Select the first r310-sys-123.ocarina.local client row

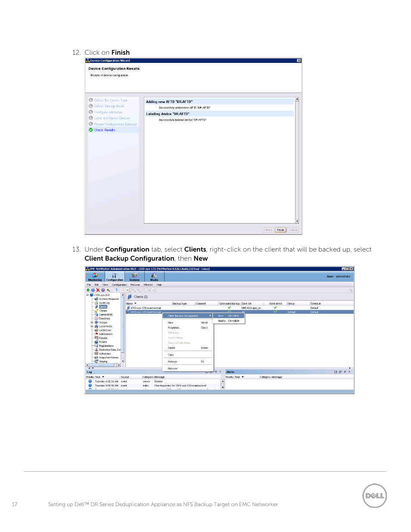240,308
